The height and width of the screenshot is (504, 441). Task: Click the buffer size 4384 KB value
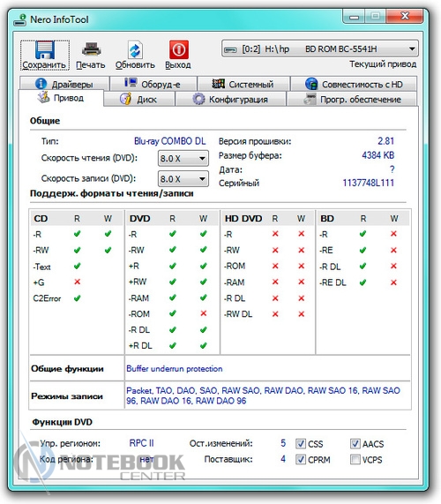tap(378, 155)
